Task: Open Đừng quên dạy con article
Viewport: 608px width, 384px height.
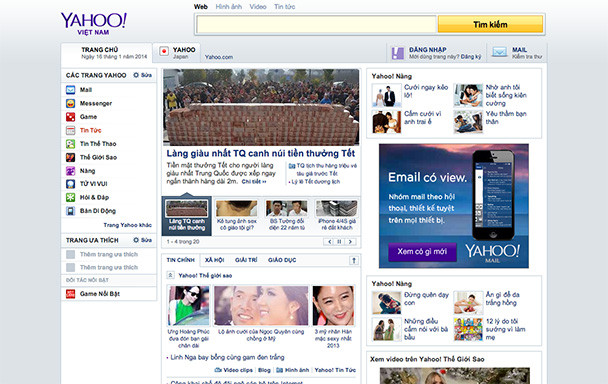Action: point(426,299)
